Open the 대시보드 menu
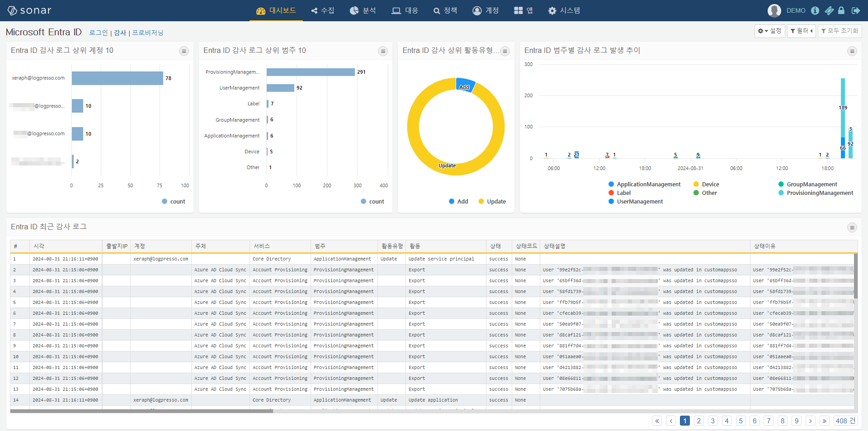Image resolution: width=868 pixels, height=431 pixels. [276, 10]
